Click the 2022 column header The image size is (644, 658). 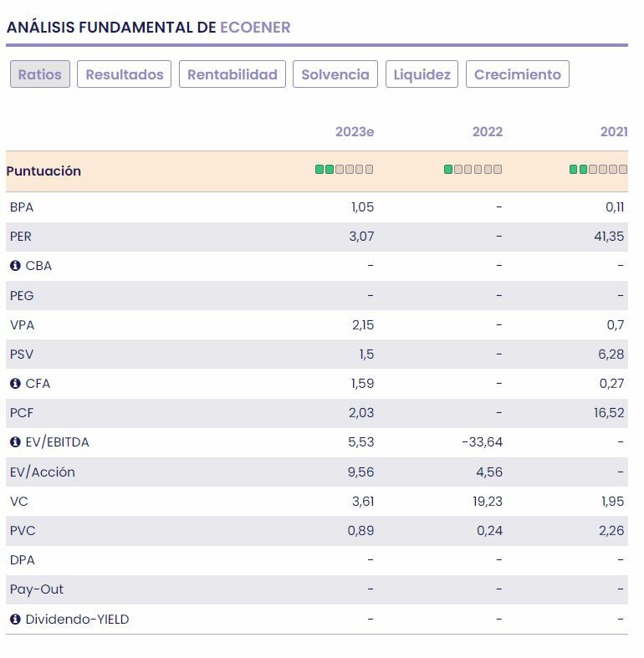pyautogui.click(x=488, y=132)
